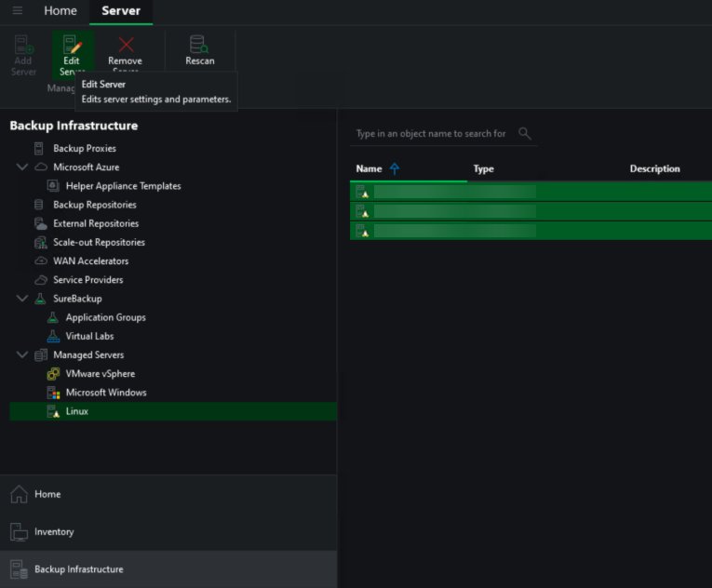Collapse the SureBackup tree node
Screen dimensions: 712x588
coord(22,299)
